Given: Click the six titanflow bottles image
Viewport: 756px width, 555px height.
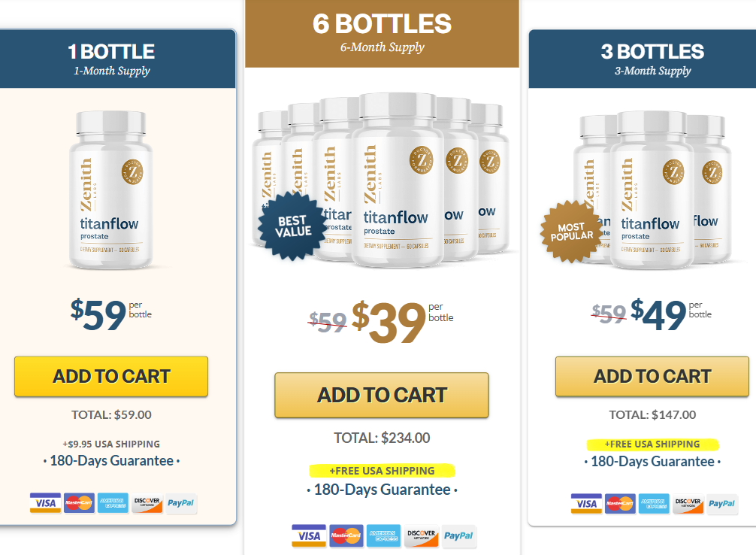Looking at the screenshot, I should 381,180.
